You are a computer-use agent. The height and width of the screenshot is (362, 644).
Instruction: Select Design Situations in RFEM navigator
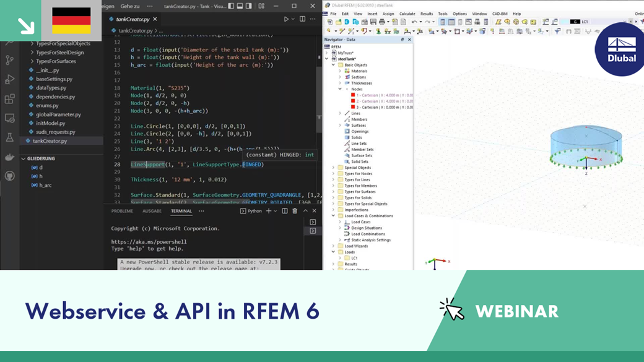367,228
